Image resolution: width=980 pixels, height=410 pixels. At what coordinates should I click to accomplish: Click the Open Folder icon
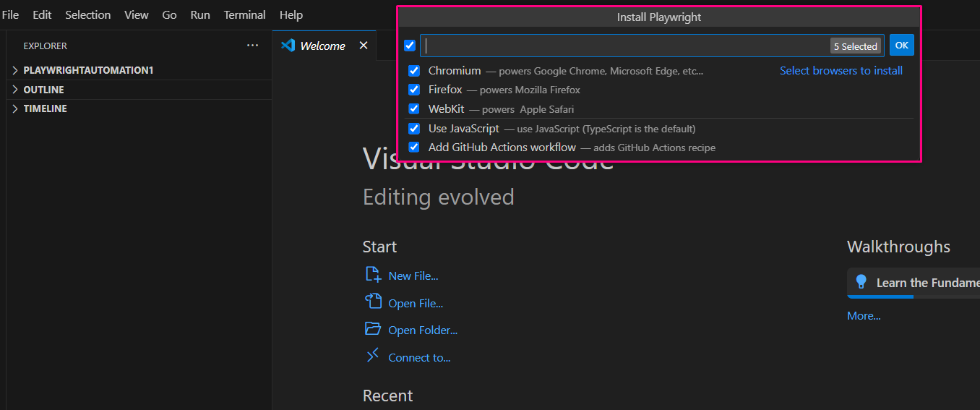(x=373, y=329)
